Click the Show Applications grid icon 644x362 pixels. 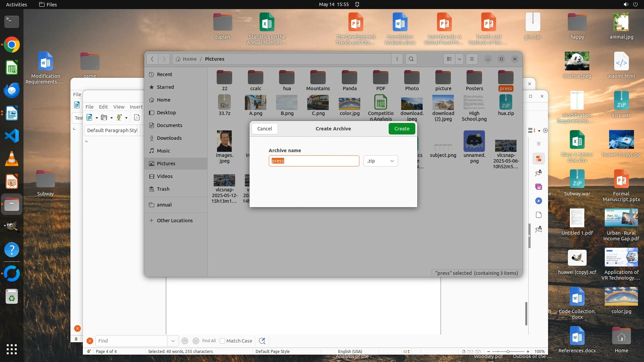pos(12,349)
